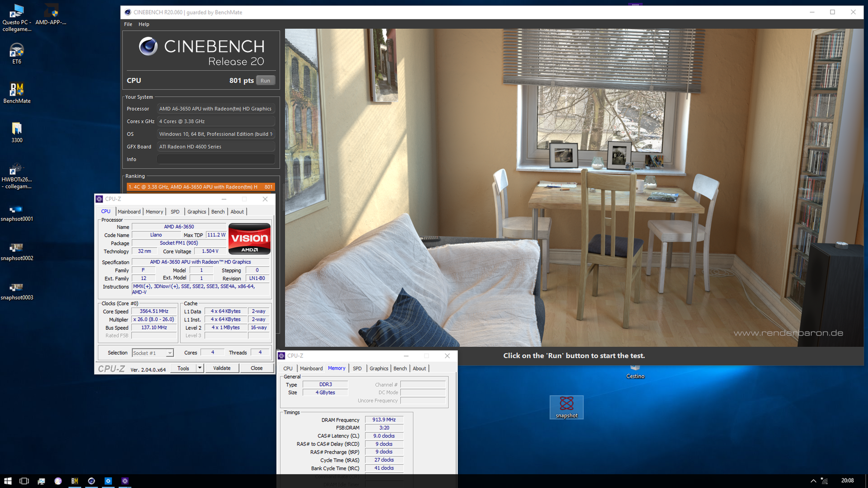Show hidden system tray icons
The height and width of the screenshot is (488, 868).
(813, 481)
